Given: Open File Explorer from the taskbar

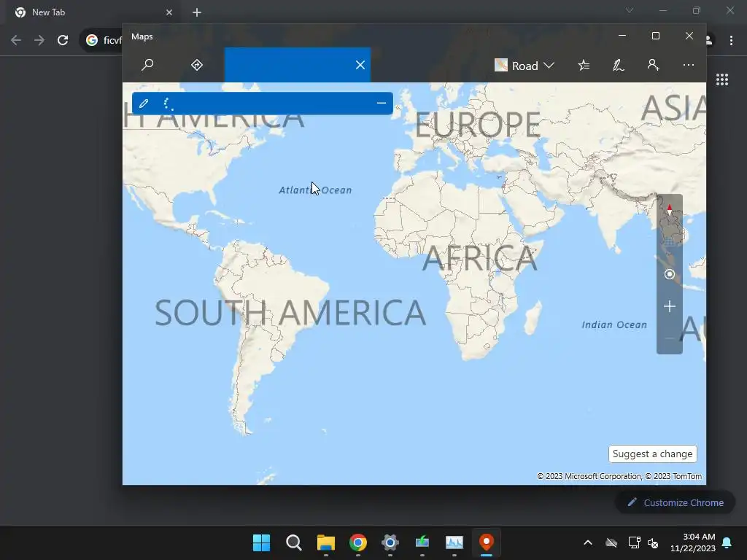Looking at the screenshot, I should click(x=326, y=542).
